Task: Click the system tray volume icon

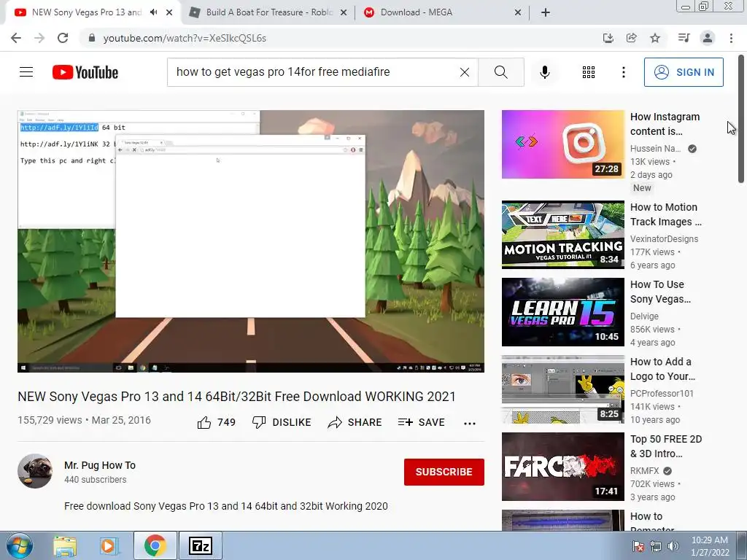Action: coord(673,546)
